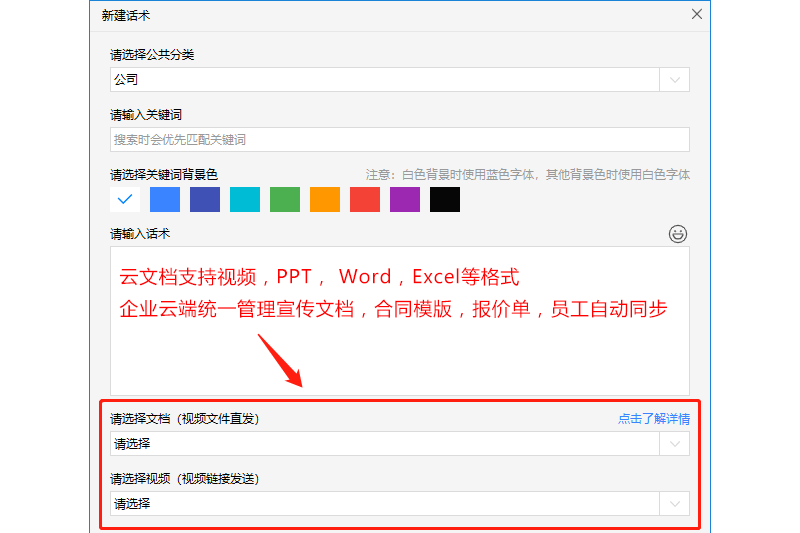Focus the keyword input field
The width and height of the screenshot is (800, 533).
click(399, 140)
